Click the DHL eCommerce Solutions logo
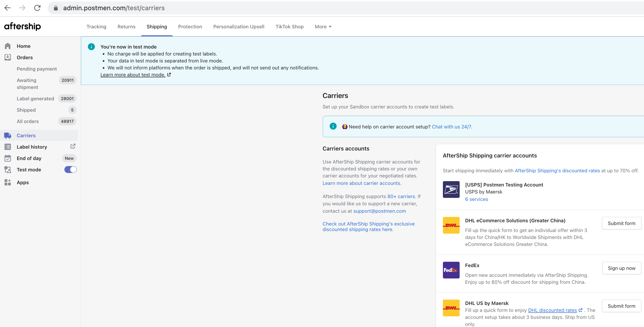Image resolution: width=644 pixels, height=327 pixels. 451,225
